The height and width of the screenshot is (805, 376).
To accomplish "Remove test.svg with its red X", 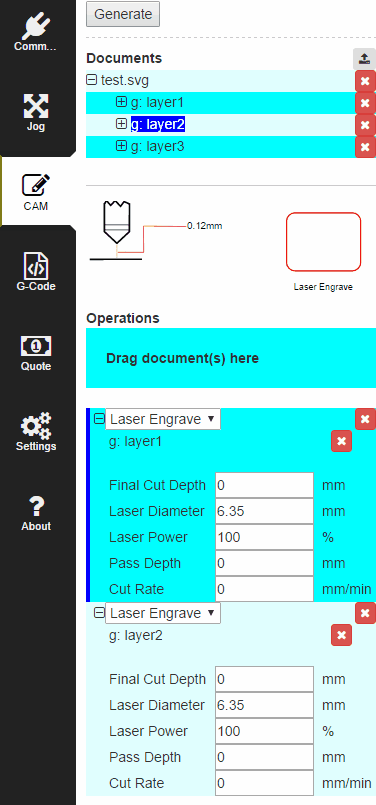I will tap(365, 81).
